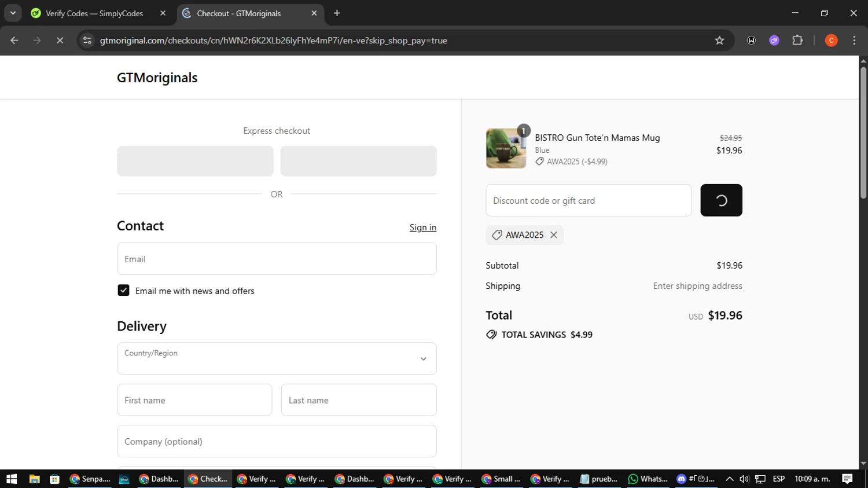Focus the Company (optional) field
This screenshot has width=868, height=488.
277,441
